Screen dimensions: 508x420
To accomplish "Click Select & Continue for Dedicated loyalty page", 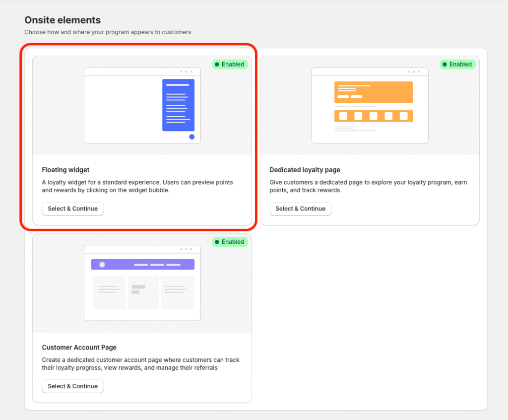I will [300, 209].
